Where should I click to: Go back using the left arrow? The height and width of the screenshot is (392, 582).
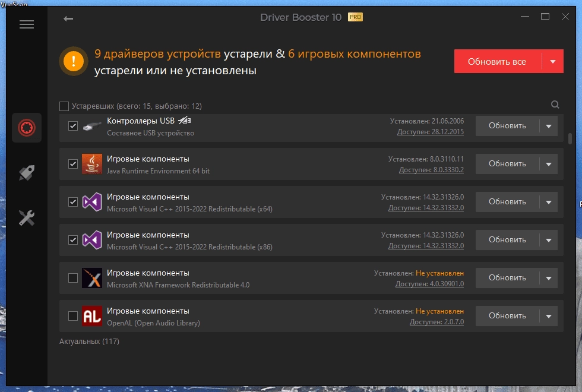pyautogui.click(x=68, y=18)
